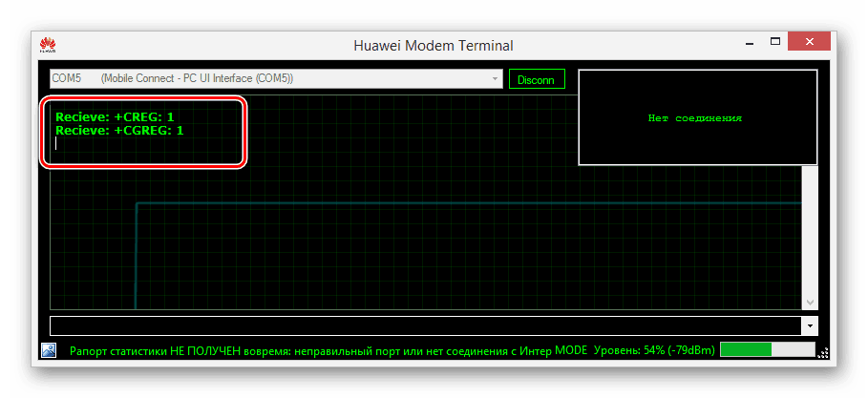
Task: Click the window resize grip icon
Action: (x=823, y=352)
